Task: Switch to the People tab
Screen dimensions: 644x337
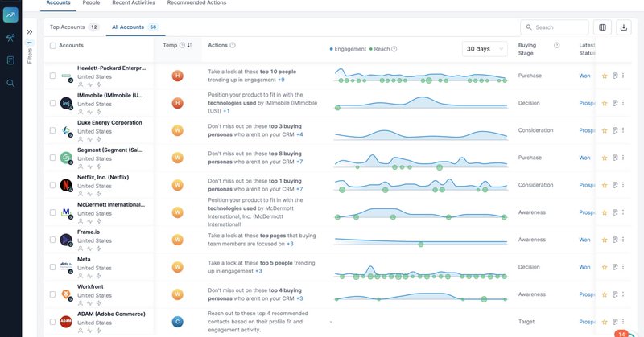Action: pyautogui.click(x=91, y=3)
